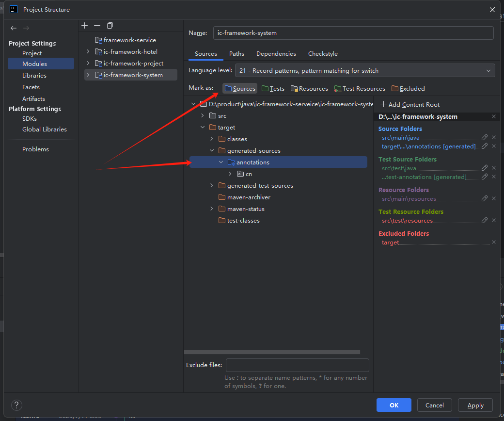The image size is (504, 421).
Task: Open the Language level dropdown
Action: [364, 71]
